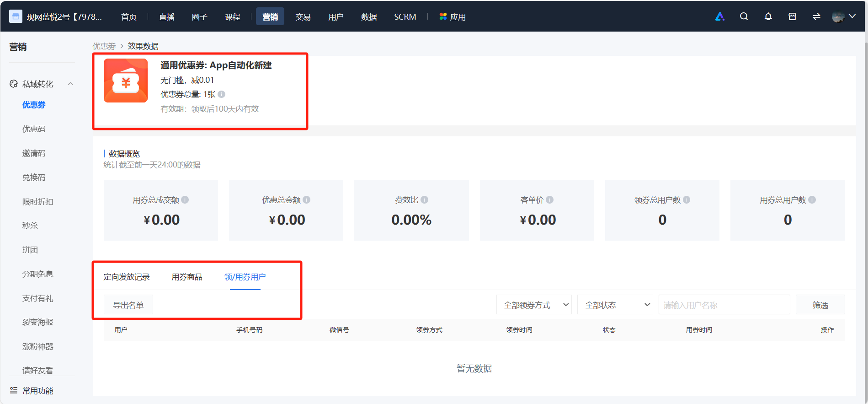Click the info icon beside 优惠总金额
This screenshot has width=868, height=404.
(x=307, y=200)
